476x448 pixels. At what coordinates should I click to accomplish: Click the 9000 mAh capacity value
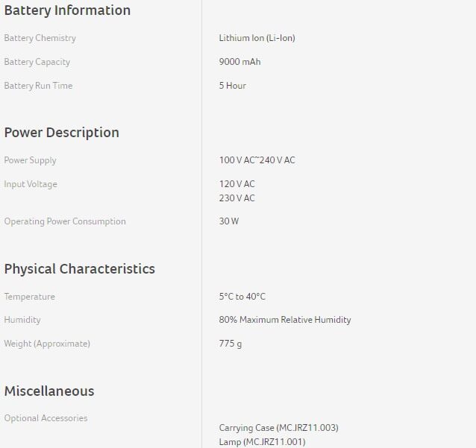pyautogui.click(x=239, y=62)
